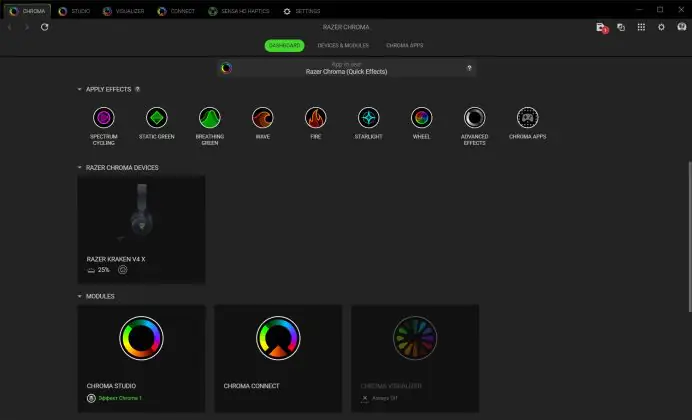Apply the Fire lighting effect
This screenshot has height=420, width=692.
316,118
